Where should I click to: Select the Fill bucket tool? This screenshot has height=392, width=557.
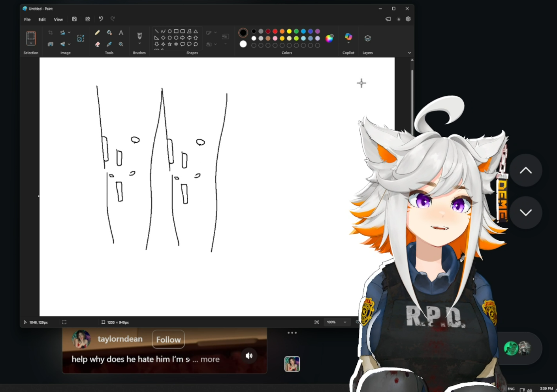pyautogui.click(x=109, y=32)
